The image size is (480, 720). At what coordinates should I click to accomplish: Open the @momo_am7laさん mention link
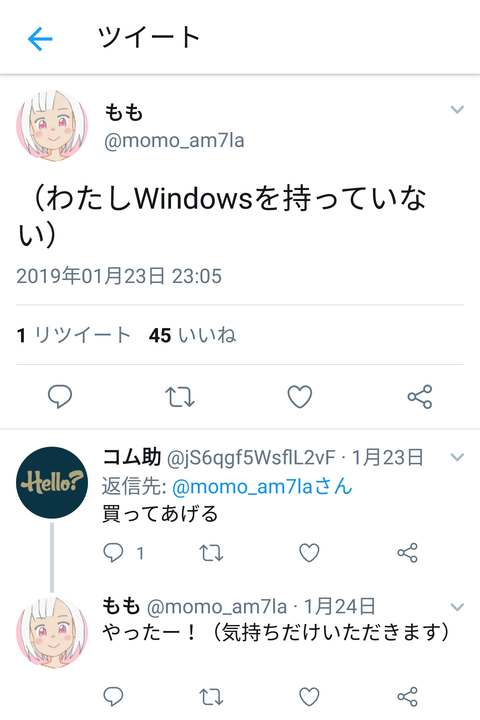262,487
